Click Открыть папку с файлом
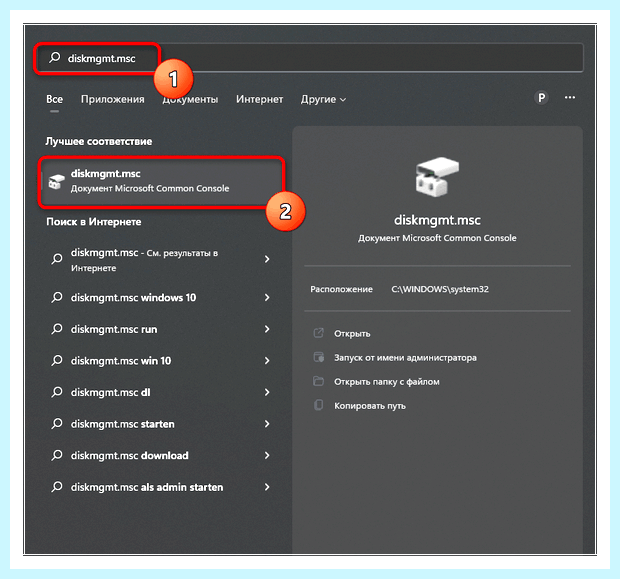 click(x=387, y=382)
